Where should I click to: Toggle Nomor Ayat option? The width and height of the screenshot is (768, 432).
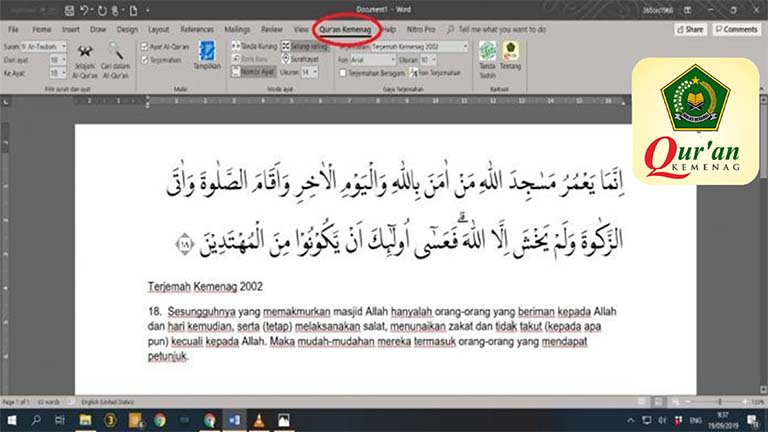click(x=253, y=72)
